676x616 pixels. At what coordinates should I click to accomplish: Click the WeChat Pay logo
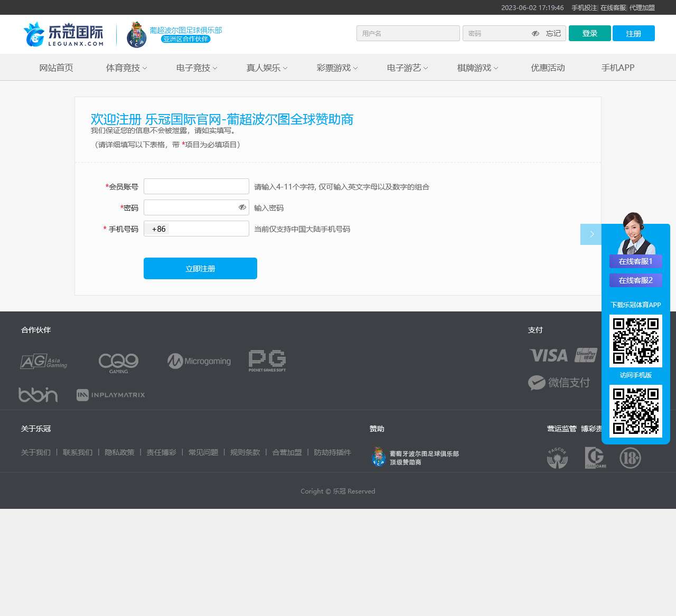[559, 383]
